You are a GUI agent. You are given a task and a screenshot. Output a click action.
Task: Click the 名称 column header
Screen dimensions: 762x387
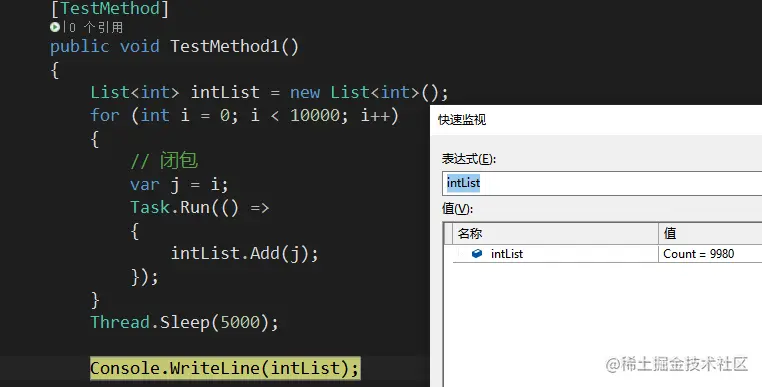[x=555, y=233]
